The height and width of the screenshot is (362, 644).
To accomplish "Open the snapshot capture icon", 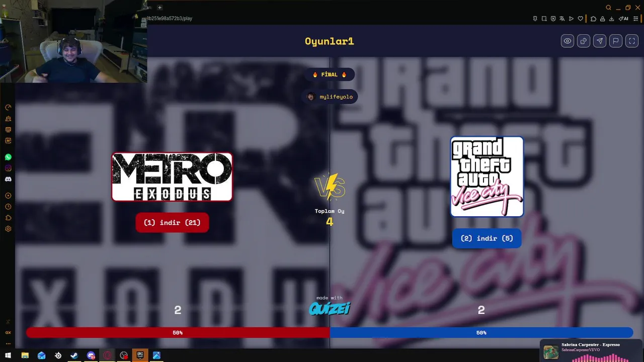I will 544,19.
